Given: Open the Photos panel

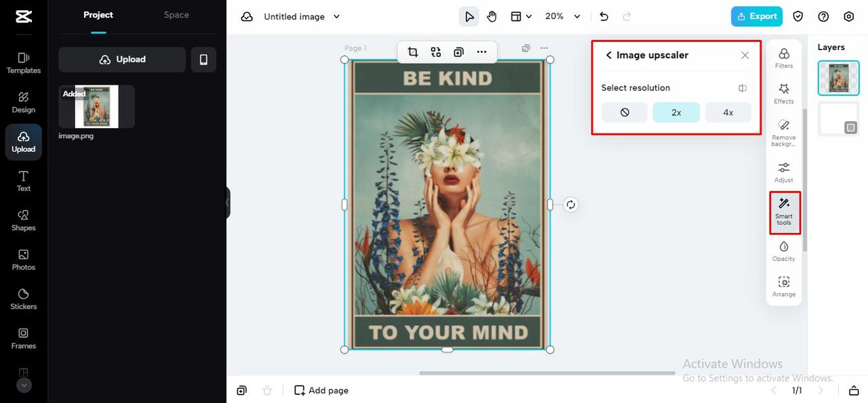Looking at the screenshot, I should point(24,259).
